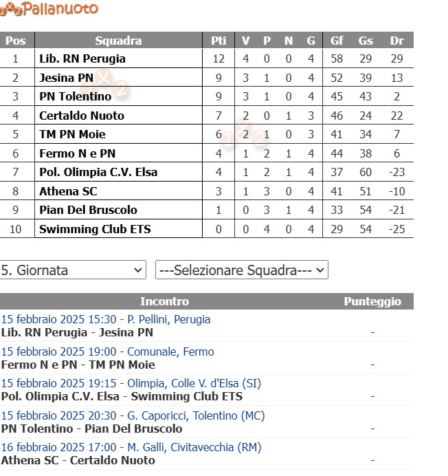This screenshot has height=476, width=448.
Task: Select TM PN Moie team
Action: (72, 134)
